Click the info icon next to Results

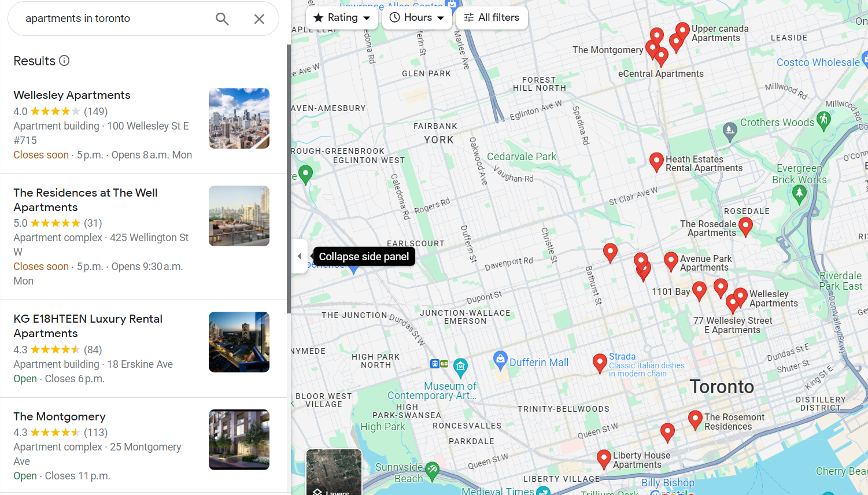coord(64,60)
